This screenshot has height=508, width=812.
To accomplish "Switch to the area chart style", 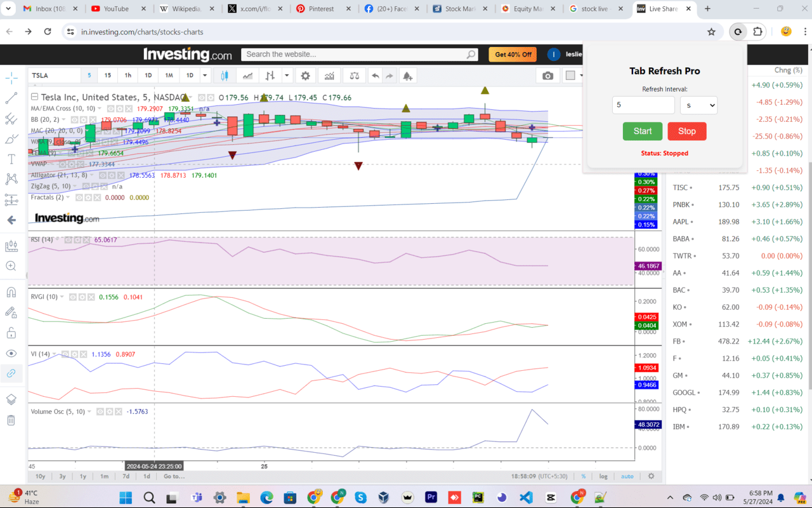I will (x=247, y=76).
